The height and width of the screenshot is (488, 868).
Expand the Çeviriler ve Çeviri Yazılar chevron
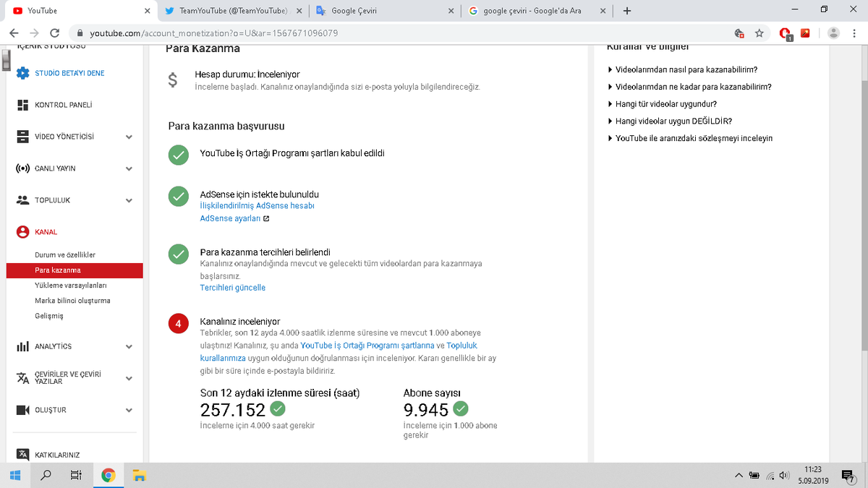point(129,378)
